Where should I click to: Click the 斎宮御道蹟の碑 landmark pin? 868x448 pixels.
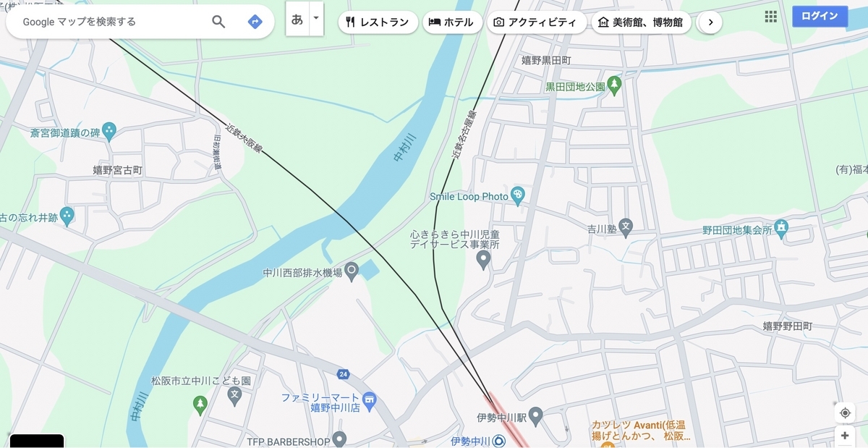pos(109,132)
